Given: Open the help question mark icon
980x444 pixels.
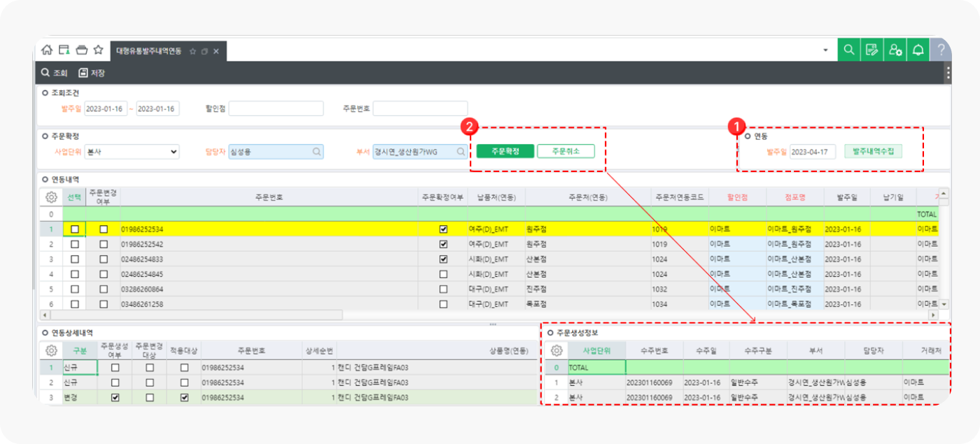Looking at the screenshot, I should pos(941,50).
